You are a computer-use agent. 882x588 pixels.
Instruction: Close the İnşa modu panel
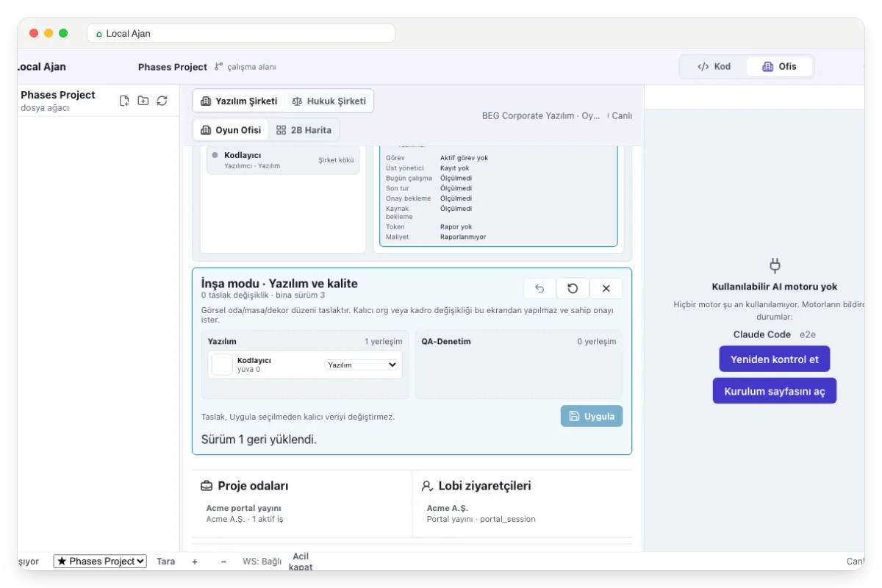click(x=606, y=289)
